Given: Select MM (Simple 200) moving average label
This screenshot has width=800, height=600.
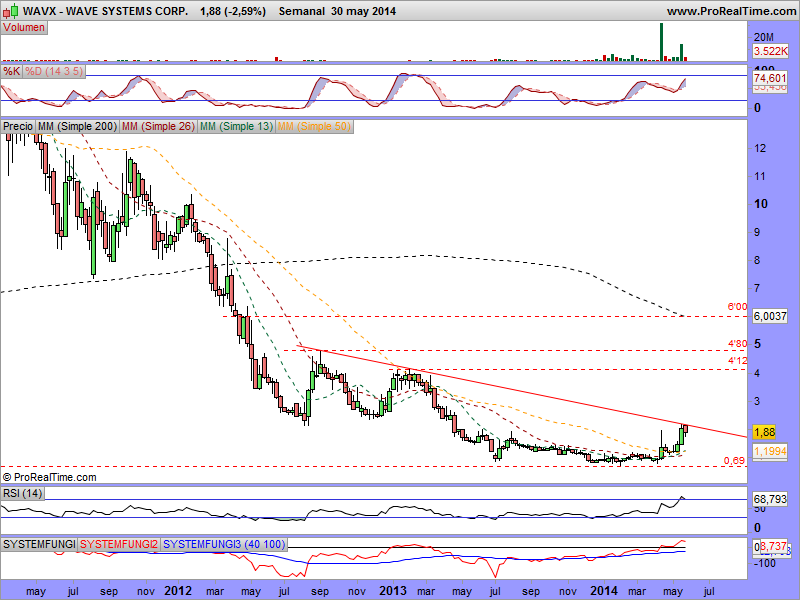Looking at the screenshot, I should (78, 126).
